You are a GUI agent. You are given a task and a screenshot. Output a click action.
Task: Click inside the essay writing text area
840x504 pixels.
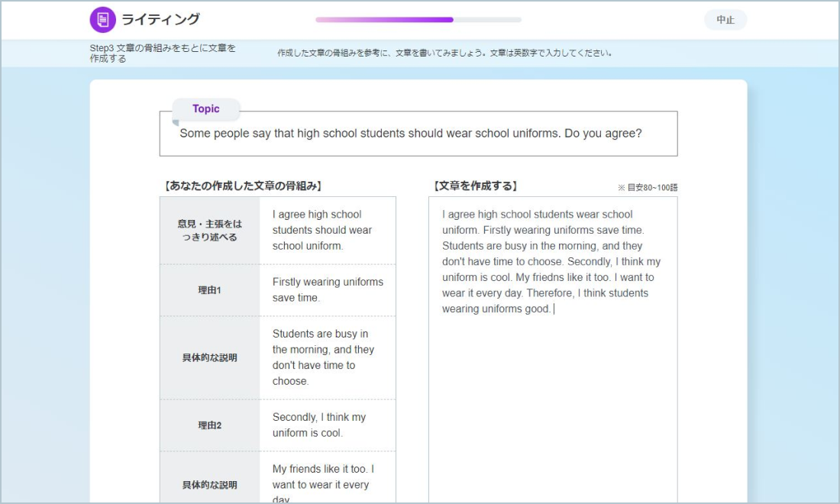pyautogui.click(x=553, y=348)
